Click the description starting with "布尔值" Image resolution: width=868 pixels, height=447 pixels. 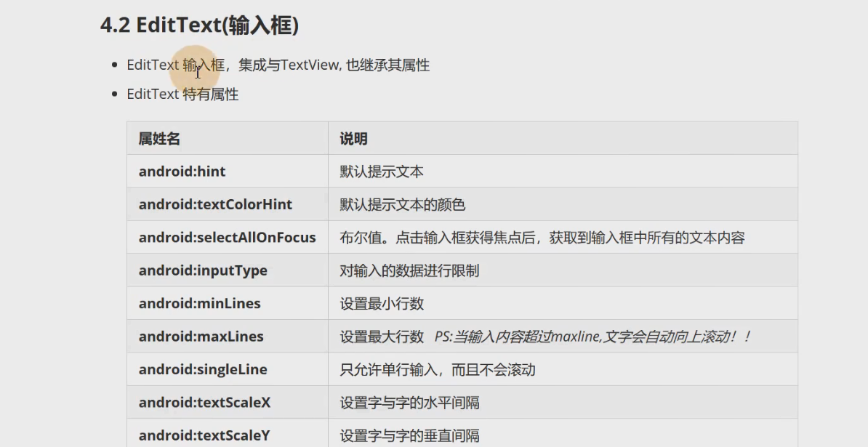point(542,238)
